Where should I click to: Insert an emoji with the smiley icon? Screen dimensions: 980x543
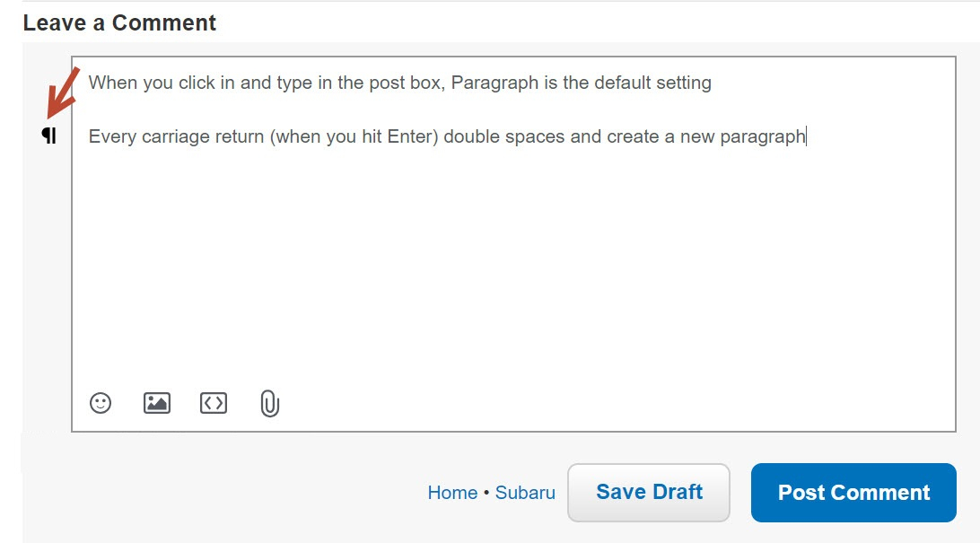pos(101,403)
